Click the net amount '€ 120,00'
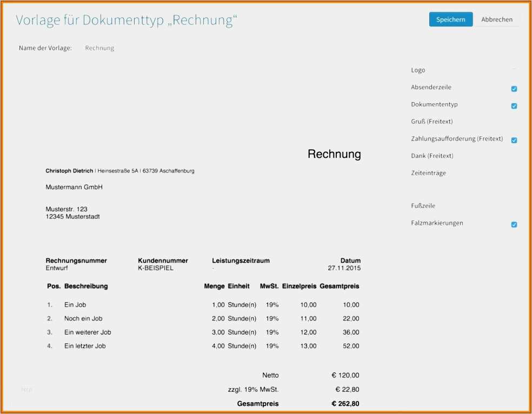The image size is (532, 414). click(x=345, y=375)
